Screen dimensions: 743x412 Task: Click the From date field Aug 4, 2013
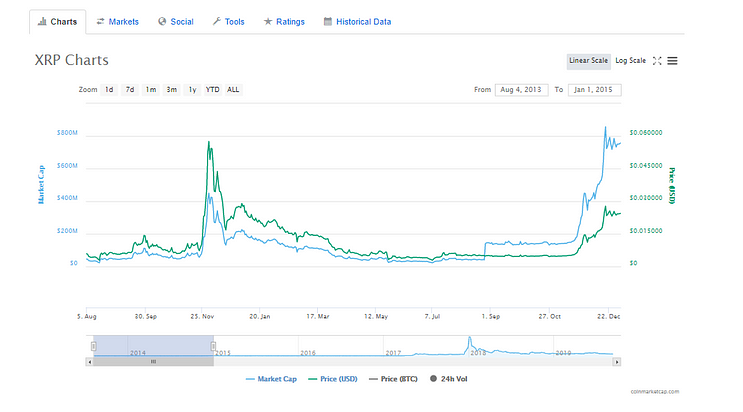(x=521, y=90)
